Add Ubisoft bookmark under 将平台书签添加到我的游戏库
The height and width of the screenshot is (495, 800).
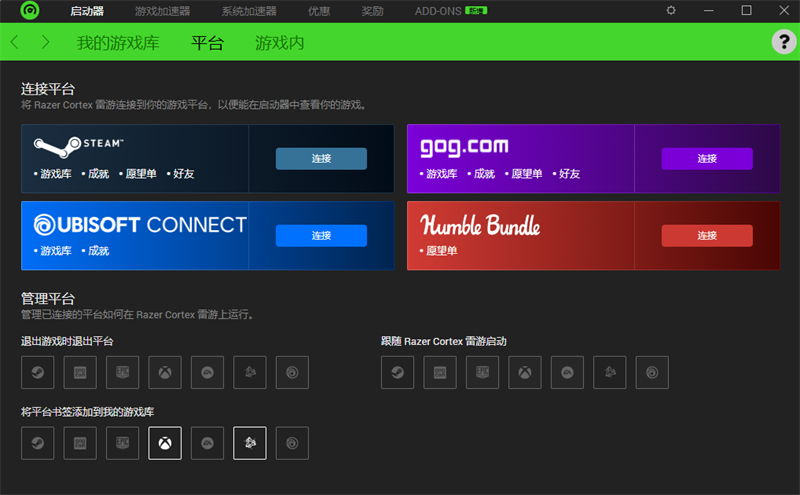[292, 443]
